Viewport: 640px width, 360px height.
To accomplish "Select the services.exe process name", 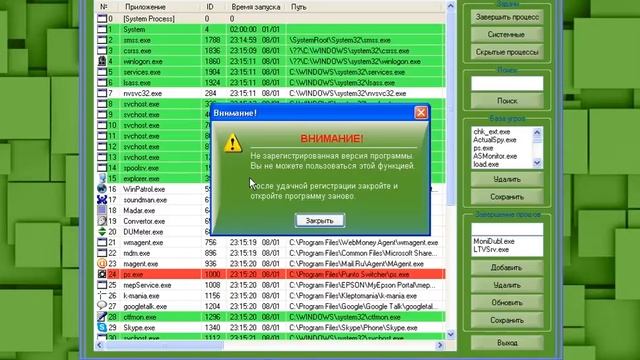I will tap(142, 72).
